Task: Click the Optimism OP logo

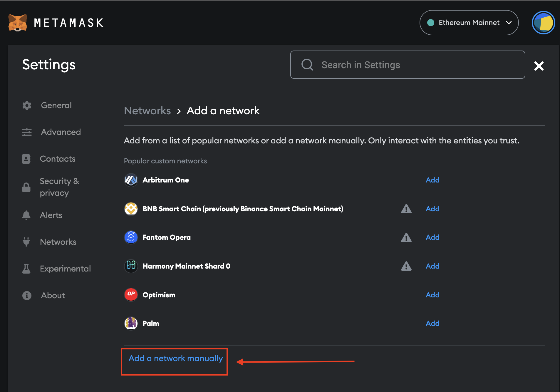Action: pyautogui.click(x=131, y=294)
